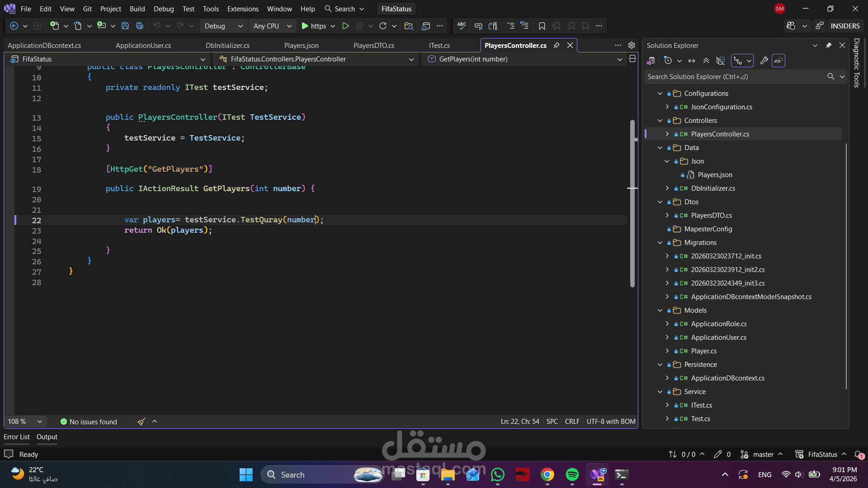Collapse the Migrations folder node
The image size is (868, 488).
point(660,243)
